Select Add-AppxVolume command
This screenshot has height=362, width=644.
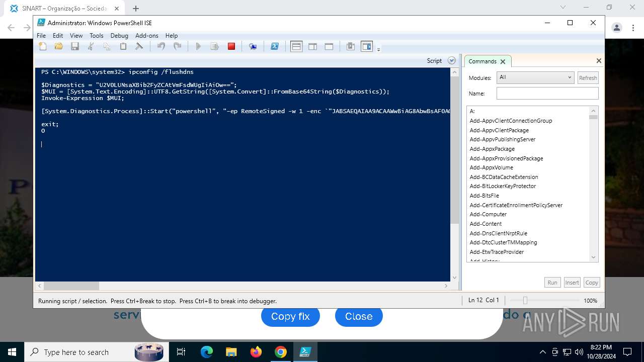pyautogui.click(x=491, y=167)
